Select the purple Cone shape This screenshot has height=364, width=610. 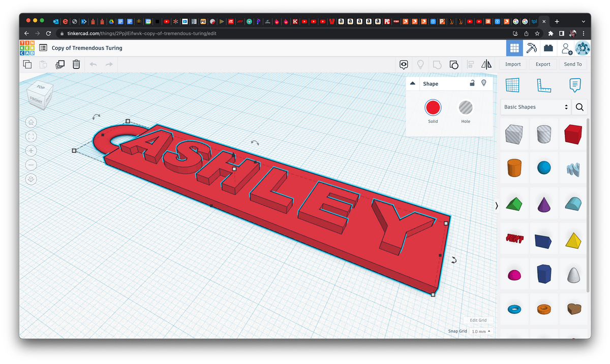[x=543, y=203]
